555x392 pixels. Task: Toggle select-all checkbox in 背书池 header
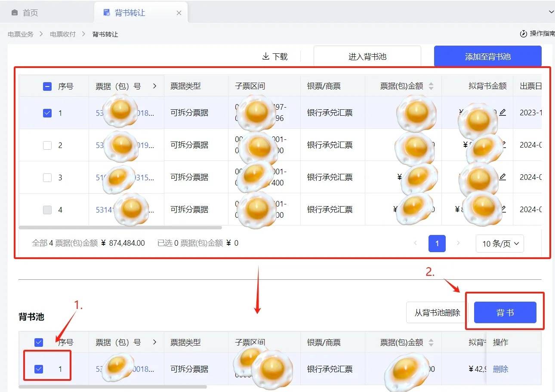(39, 343)
